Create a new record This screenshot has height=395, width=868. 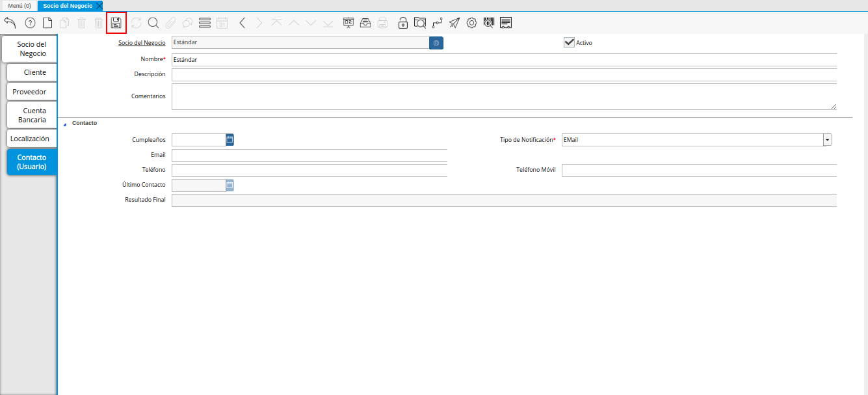tap(46, 22)
